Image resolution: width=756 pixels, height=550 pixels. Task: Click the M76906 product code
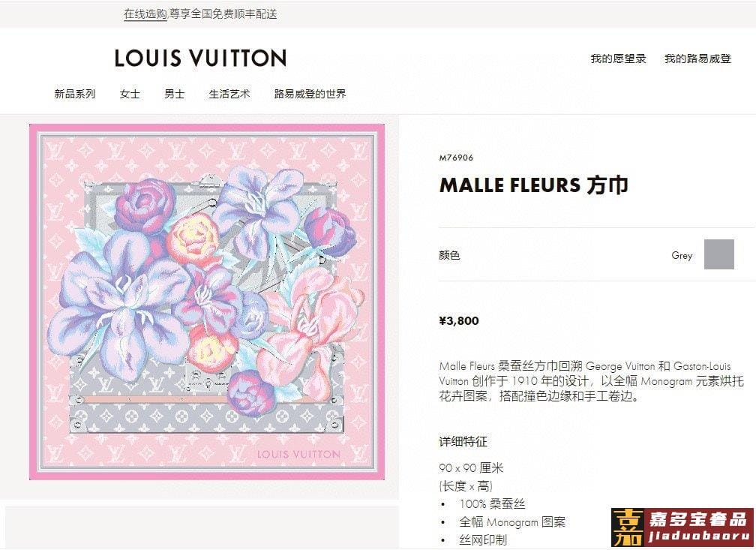[x=456, y=158]
